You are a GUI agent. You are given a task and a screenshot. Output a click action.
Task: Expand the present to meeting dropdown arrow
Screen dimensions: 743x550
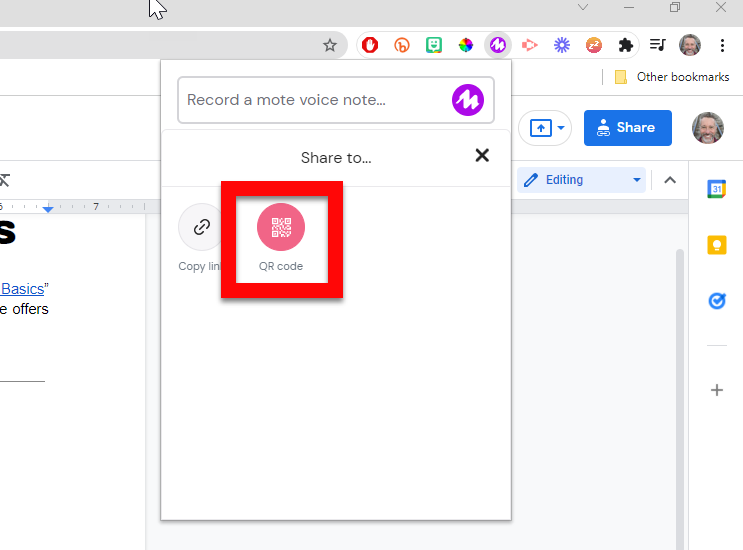coord(561,128)
